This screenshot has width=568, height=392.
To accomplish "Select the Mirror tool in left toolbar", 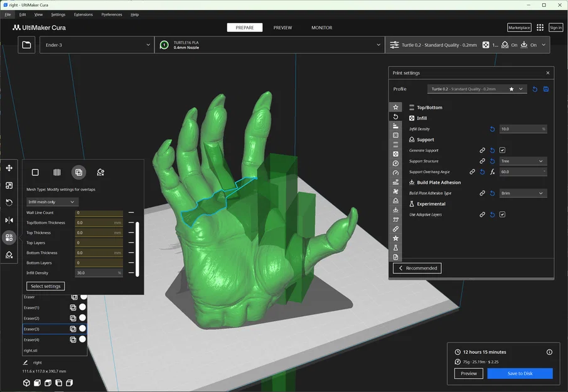I will (9, 220).
